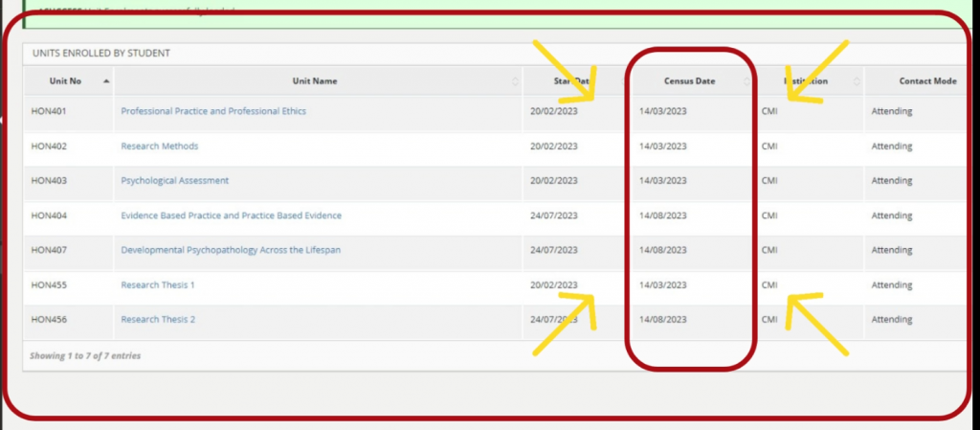The image size is (980, 430).
Task: Click HON455 census date 14/03/2023
Action: (662, 285)
